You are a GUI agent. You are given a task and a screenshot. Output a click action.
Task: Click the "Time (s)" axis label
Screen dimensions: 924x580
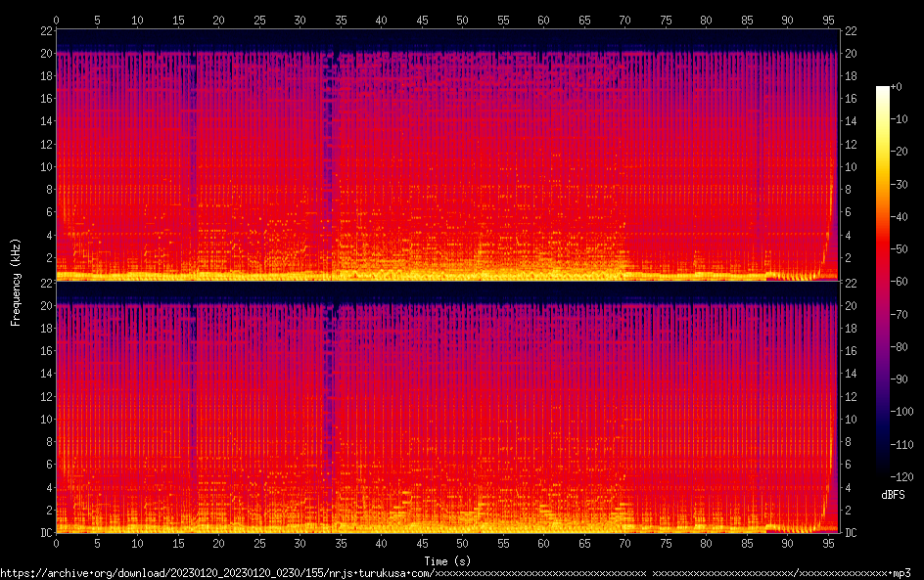tap(447, 560)
